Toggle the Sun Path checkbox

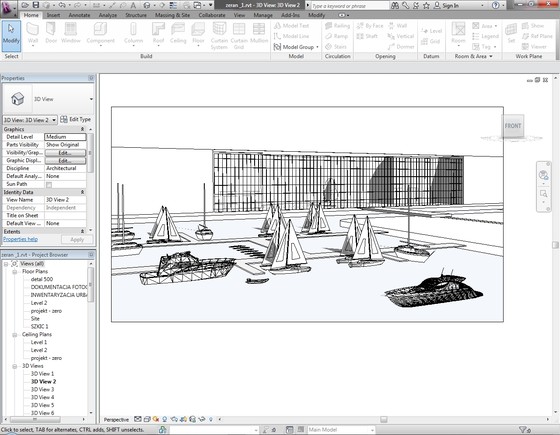click(49, 185)
